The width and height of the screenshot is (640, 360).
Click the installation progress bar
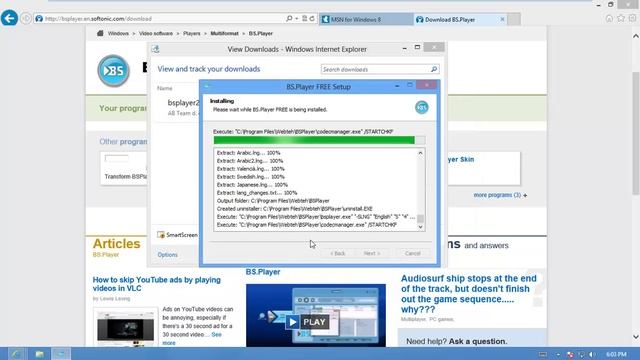[319, 140]
